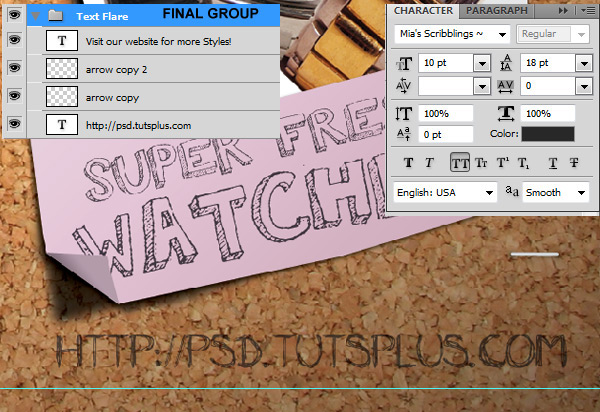Hide the arrow copy 2 layer
Image resolution: width=600 pixels, height=412 pixels.
tap(14, 68)
